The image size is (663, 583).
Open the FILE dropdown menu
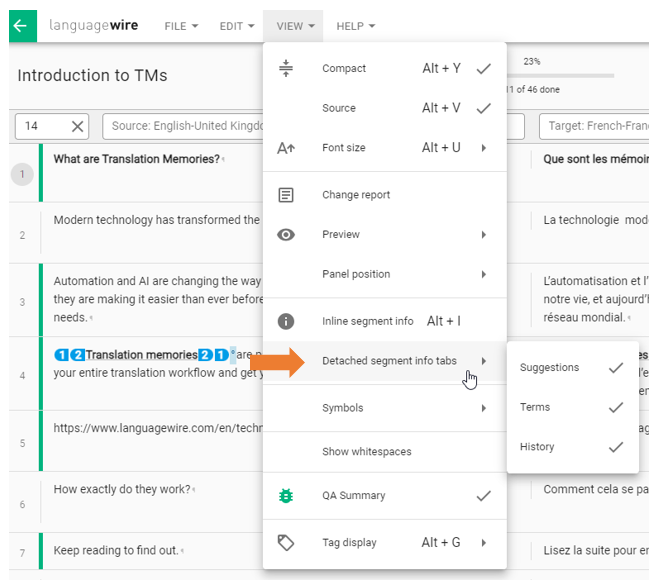[181, 26]
